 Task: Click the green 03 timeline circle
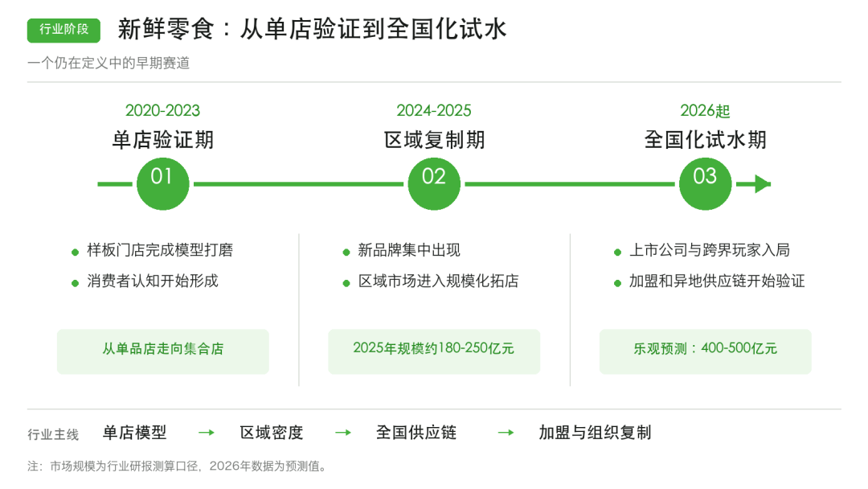coord(706,184)
